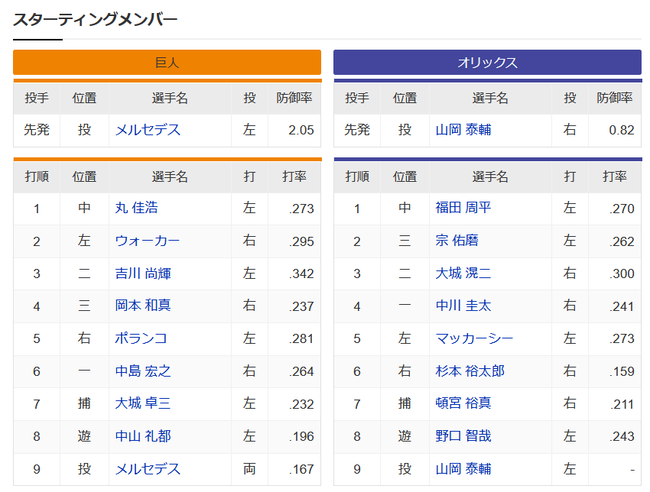Click batting average .167

pyautogui.click(x=301, y=469)
